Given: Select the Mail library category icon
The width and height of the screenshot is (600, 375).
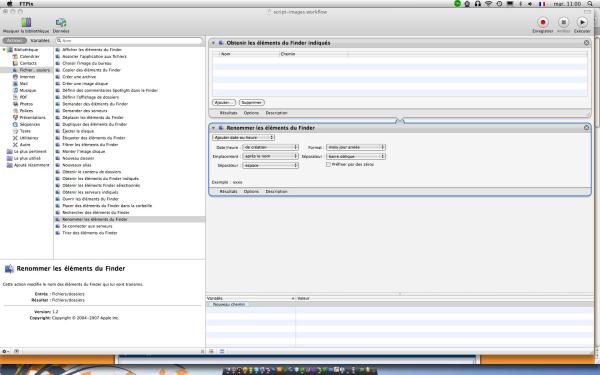Looking at the screenshot, I should point(16,83).
